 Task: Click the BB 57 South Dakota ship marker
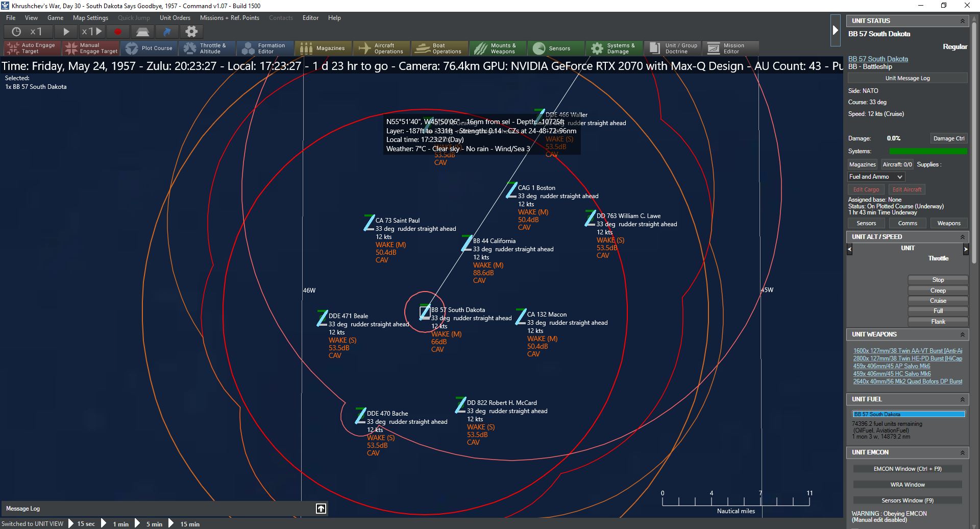(x=425, y=312)
